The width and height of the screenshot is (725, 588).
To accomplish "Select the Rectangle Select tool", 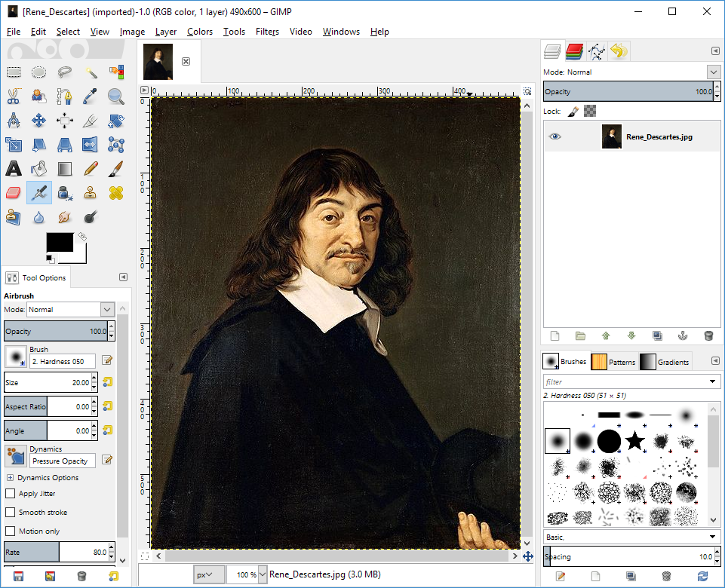I will click(x=14, y=72).
